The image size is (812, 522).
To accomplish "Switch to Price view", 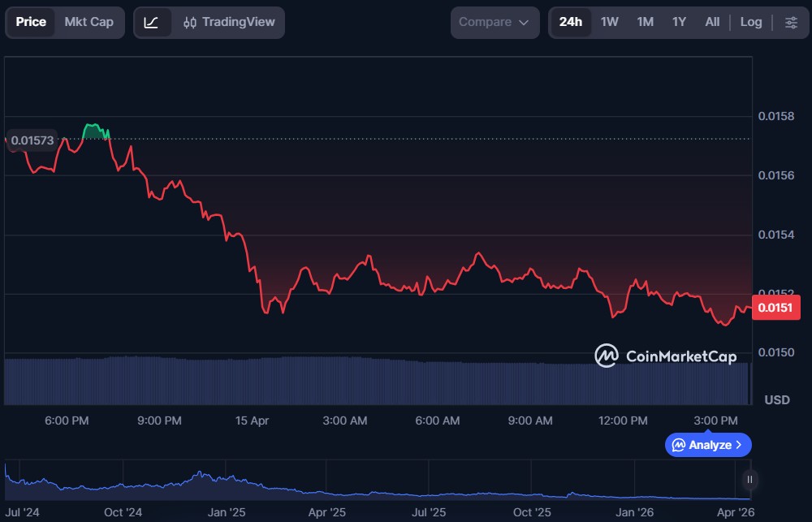I will click(31, 22).
